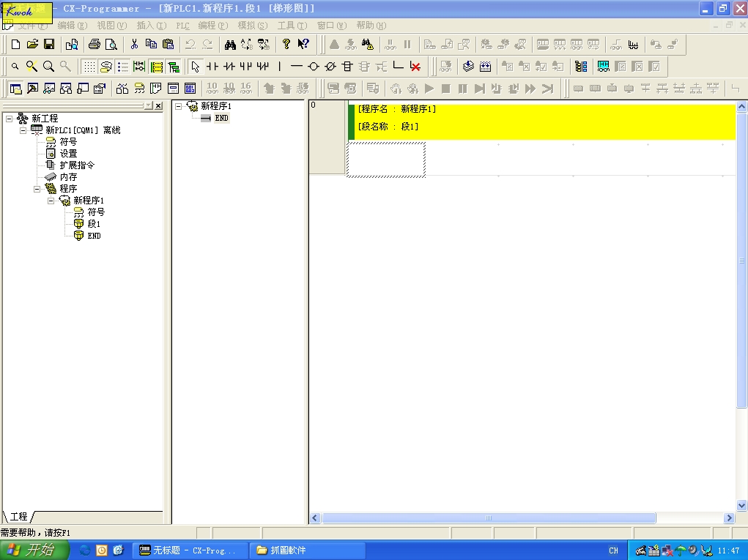
Task: Toggle the selection arrow mode
Action: tap(195, 67)
